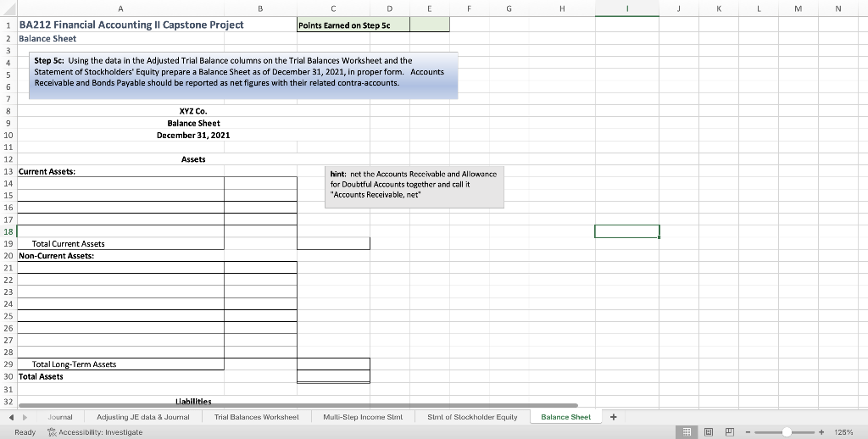Open Adjusting JE data & Journal tab
This screenshot has height=439, width=868.
(142, 417)
